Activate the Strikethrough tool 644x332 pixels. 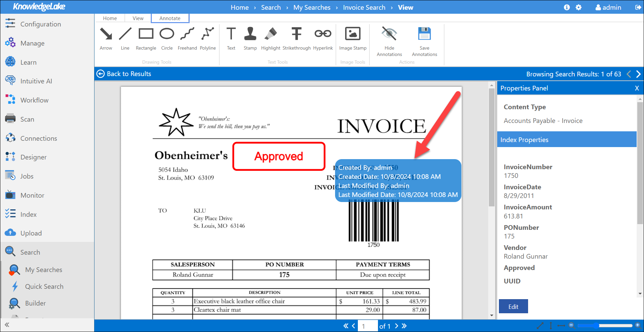coord(297,39)
